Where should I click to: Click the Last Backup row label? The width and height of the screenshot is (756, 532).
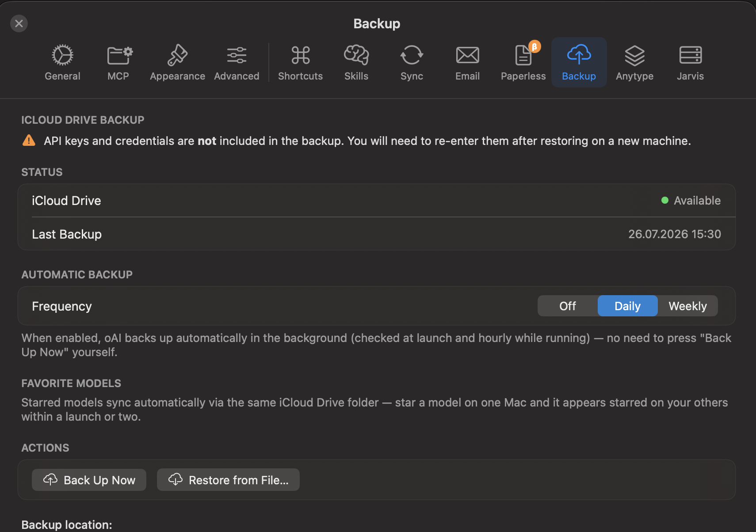click(67, 234)
